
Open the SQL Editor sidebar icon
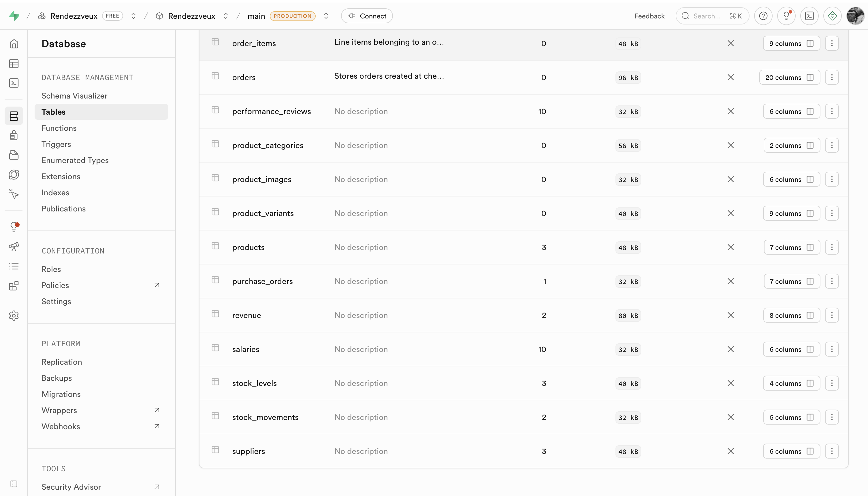point(14,83)
